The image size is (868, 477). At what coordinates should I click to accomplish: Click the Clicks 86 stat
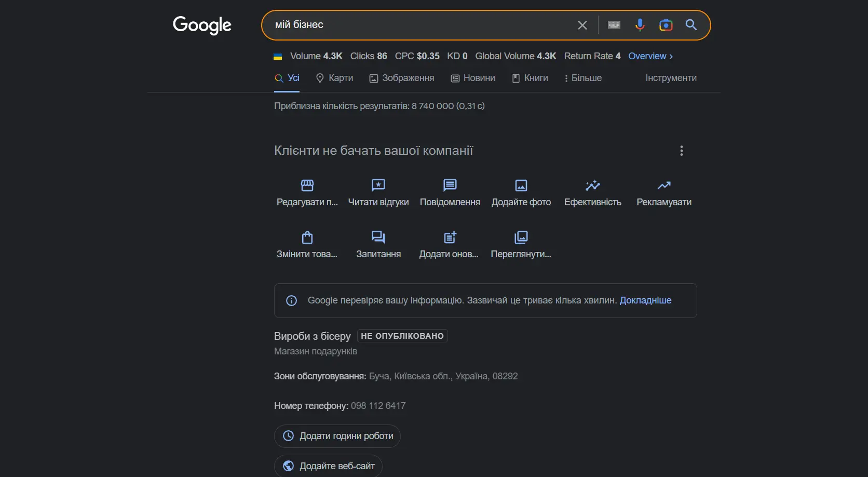point(369,56)
